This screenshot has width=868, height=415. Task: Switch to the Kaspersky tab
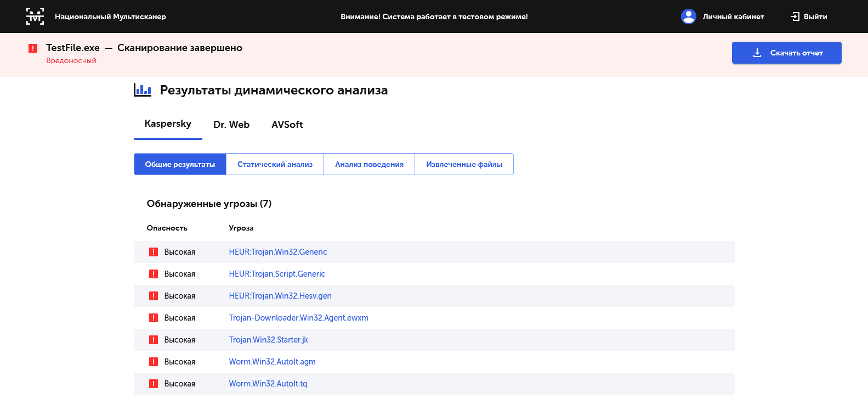click(168, 124)
